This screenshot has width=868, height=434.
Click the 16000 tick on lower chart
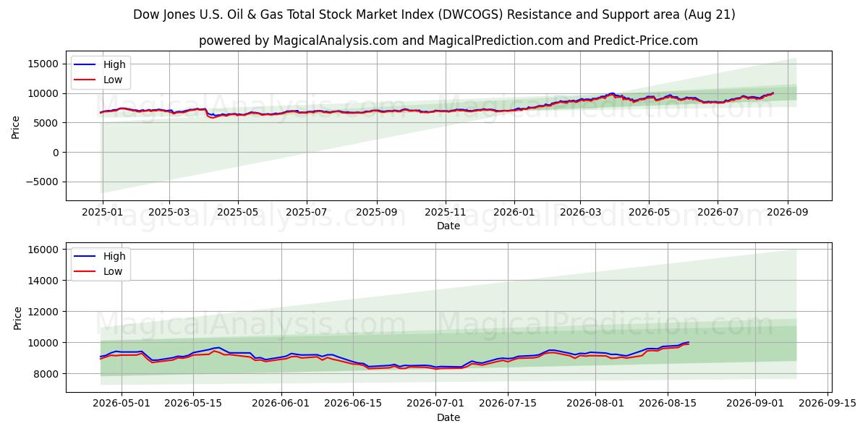point(45,250)
